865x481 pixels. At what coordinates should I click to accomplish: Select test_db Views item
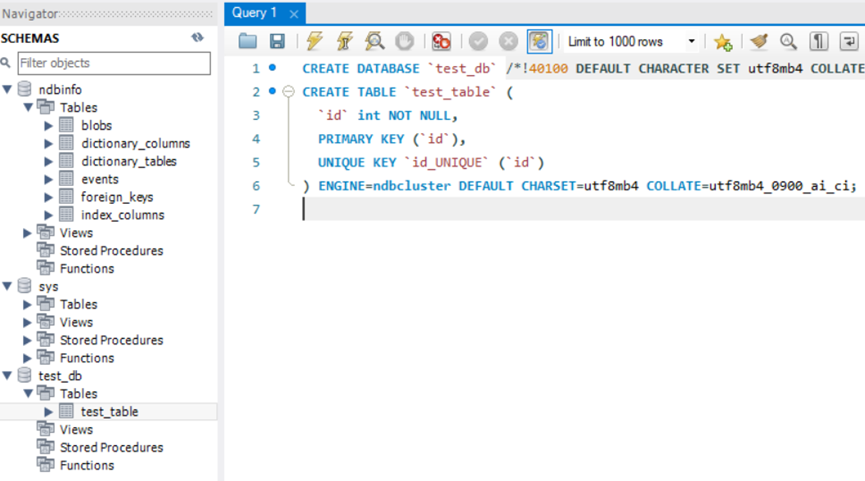[76, 429]
